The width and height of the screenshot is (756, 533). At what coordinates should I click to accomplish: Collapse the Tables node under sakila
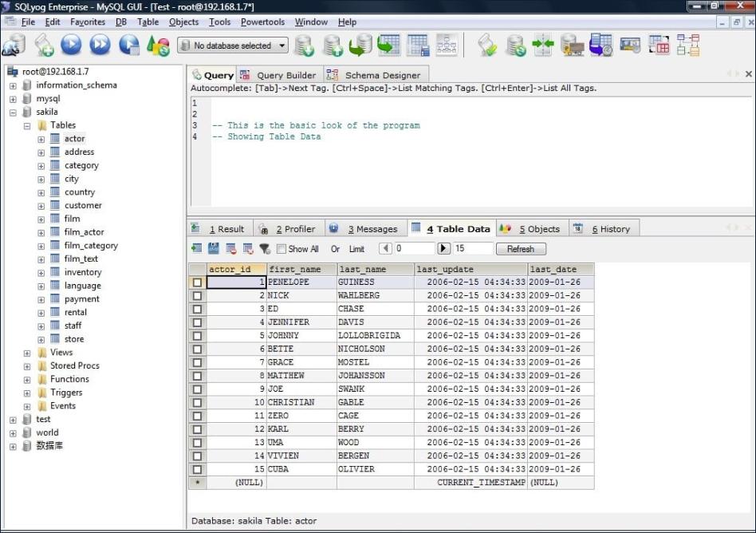click(x=26, y=124)
